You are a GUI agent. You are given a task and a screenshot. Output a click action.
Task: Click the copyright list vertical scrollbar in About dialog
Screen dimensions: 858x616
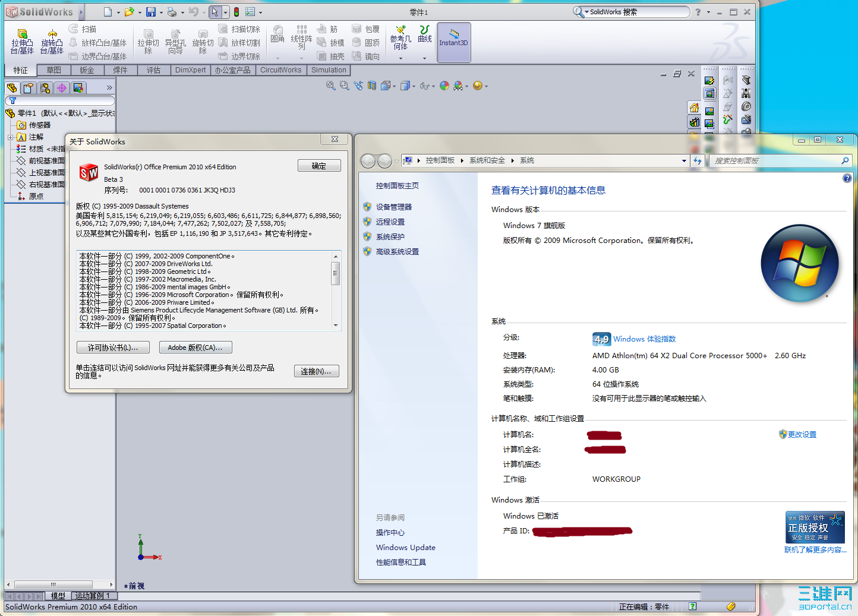336,291
